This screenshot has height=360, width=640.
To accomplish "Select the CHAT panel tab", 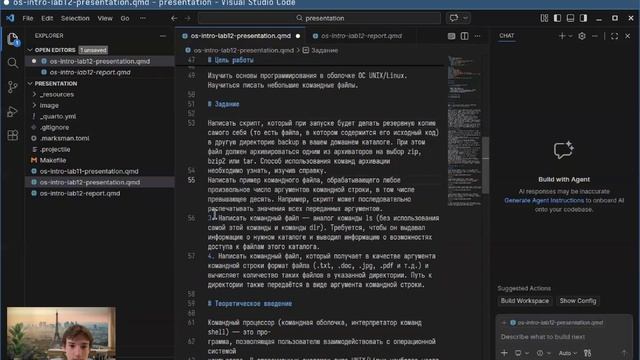I will tap(507, 36).
